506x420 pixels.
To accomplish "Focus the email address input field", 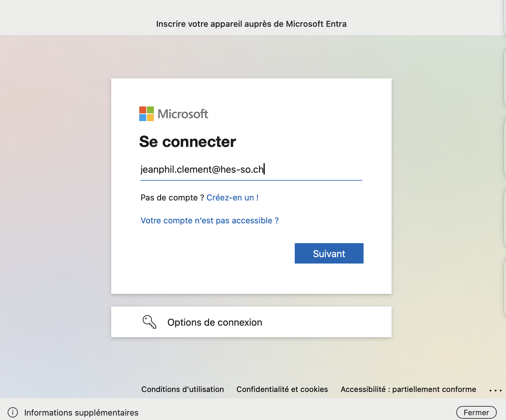I will (251, 169).
